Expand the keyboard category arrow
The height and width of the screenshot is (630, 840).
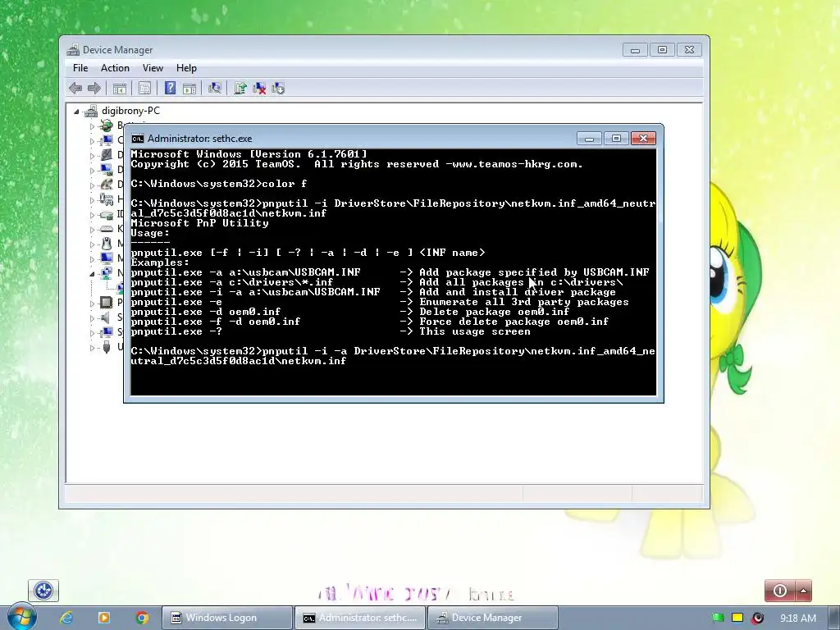click(x=92, y=230)
